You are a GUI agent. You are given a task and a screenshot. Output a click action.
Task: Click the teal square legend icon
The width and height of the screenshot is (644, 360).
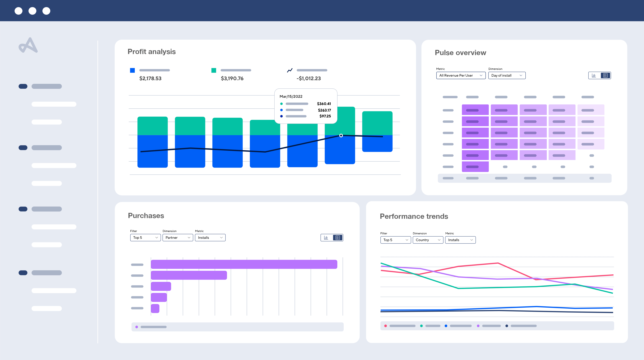point(214,70)
